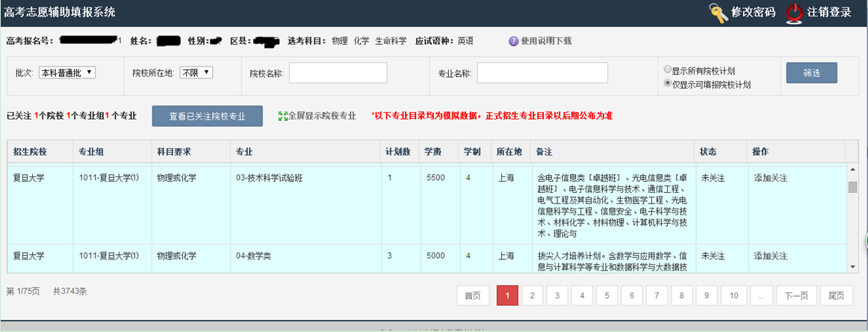Select 显示所有院校计划 radio button

click(x=668, y=70)
